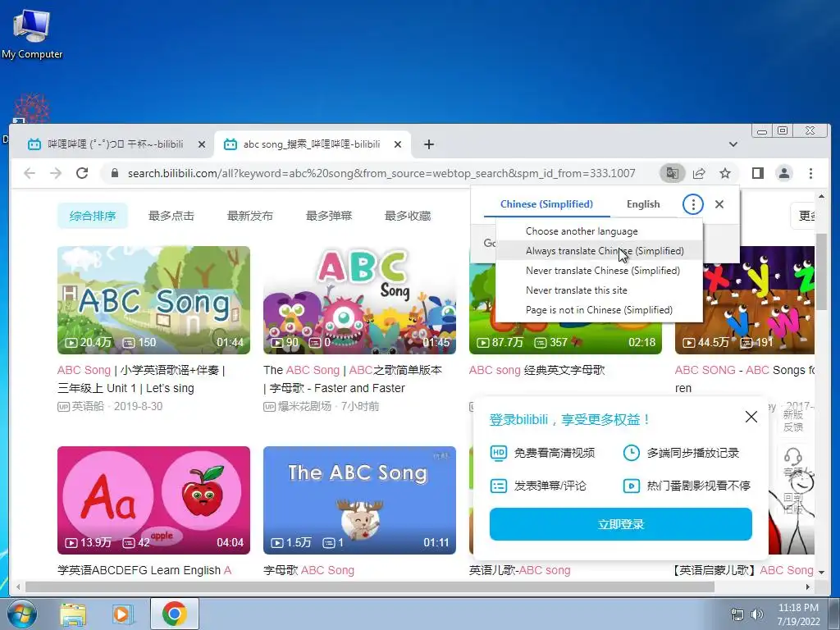Open title 学英语ABCDEFG Learn English
This screenshot has width=840, height=630.
click(x=144, y=570)
